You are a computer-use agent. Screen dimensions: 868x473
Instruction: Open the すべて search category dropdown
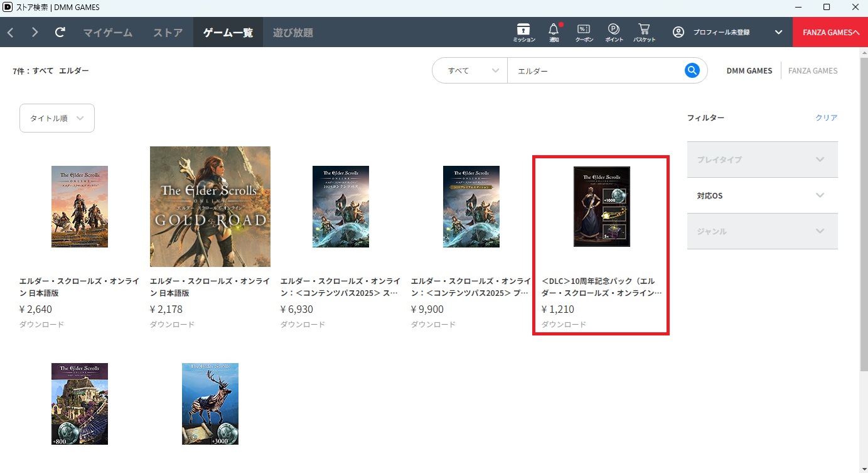tap(469, 70)
